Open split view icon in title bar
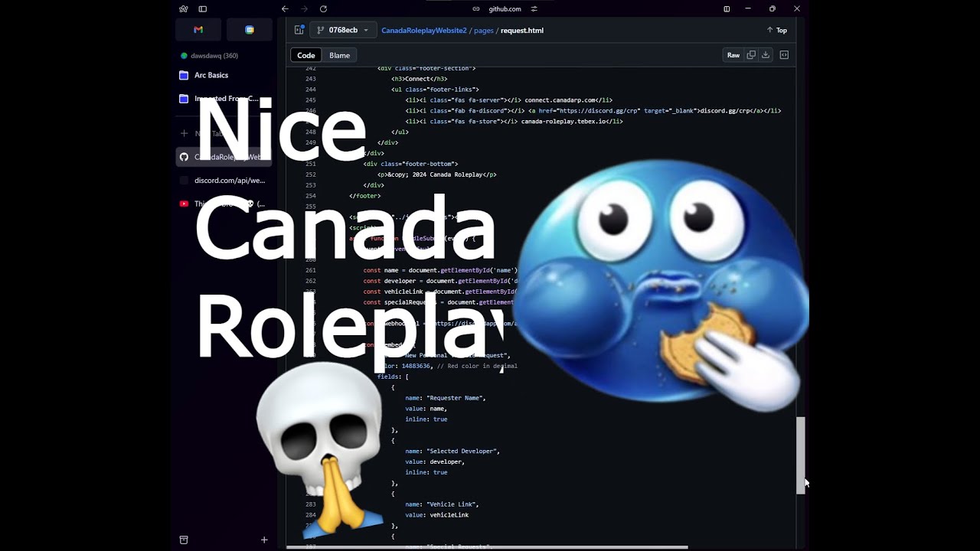The width and height of the screenshot is (980, 551). (x=727, y=9)
